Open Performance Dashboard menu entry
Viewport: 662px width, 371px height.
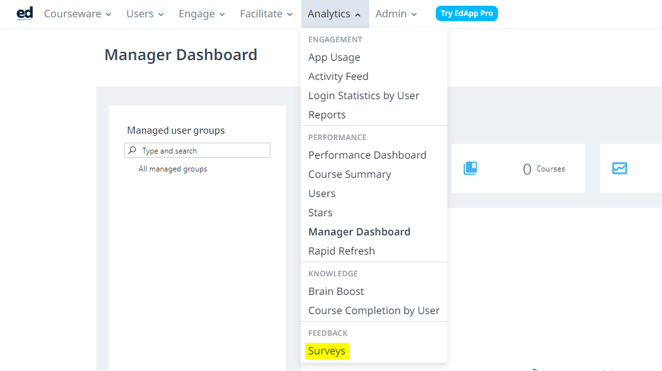coord(367,155)
